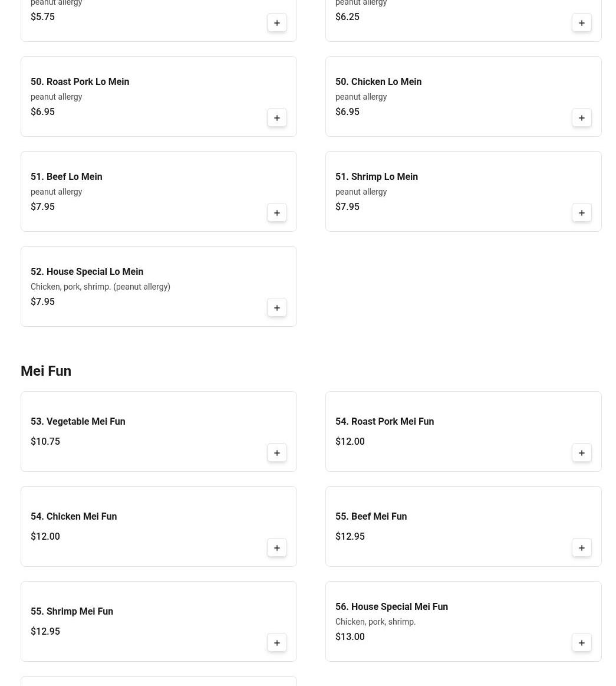Open the 50. Chicken Lo Mein title
Viewport: 616px width, 686px height.
[378, 82]
